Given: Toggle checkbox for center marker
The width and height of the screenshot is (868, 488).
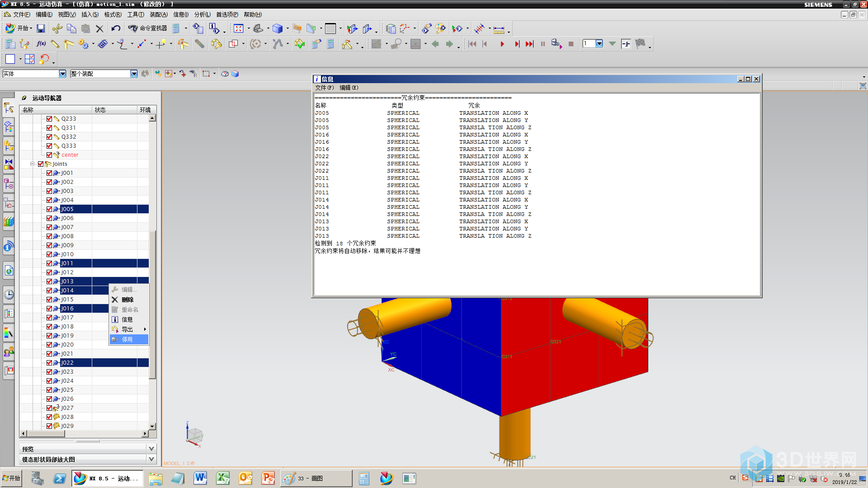Looking at the screenshot, I should click(x=49, y=155).
